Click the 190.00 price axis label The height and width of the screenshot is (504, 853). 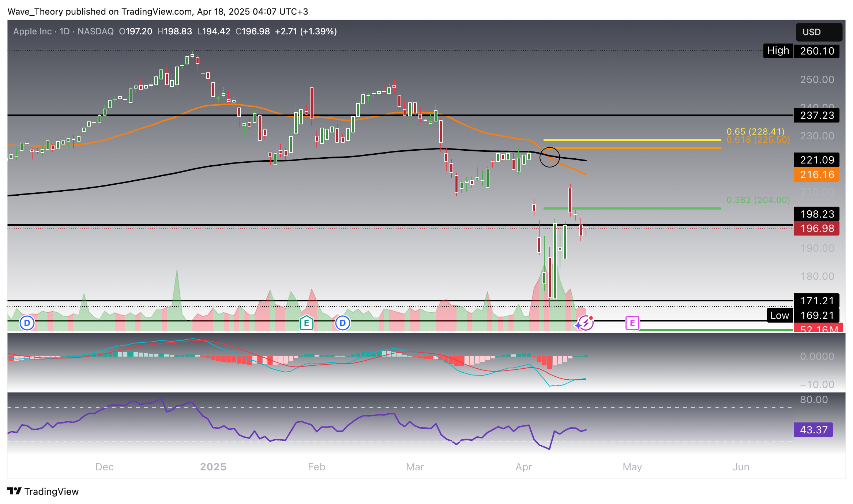[x=817, y=248]
